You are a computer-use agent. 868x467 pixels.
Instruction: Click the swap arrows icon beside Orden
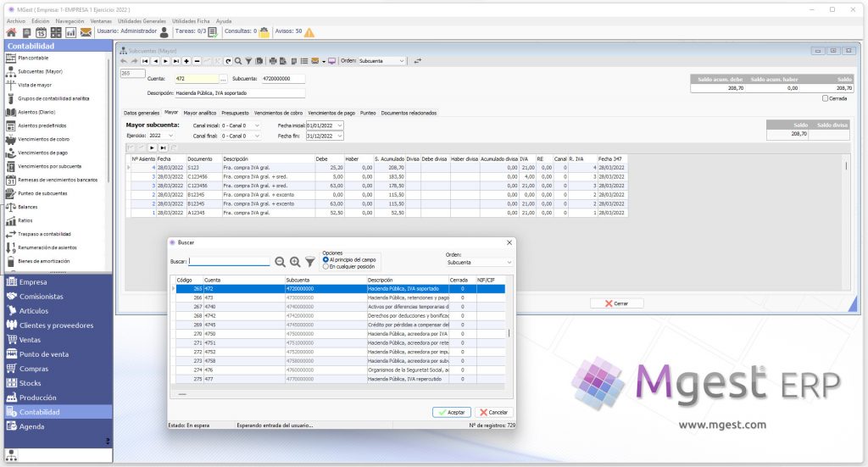(x=417, y=61)
